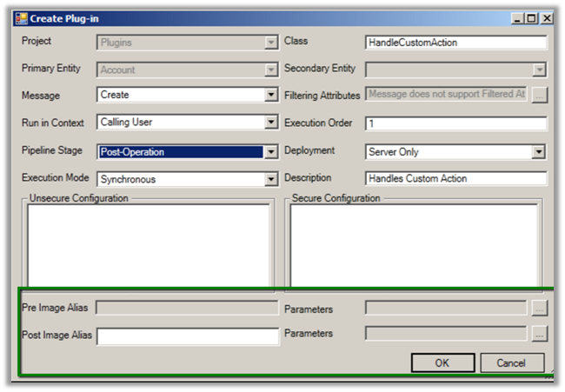Expand the Message dropdown set to Create

(270, 95)
